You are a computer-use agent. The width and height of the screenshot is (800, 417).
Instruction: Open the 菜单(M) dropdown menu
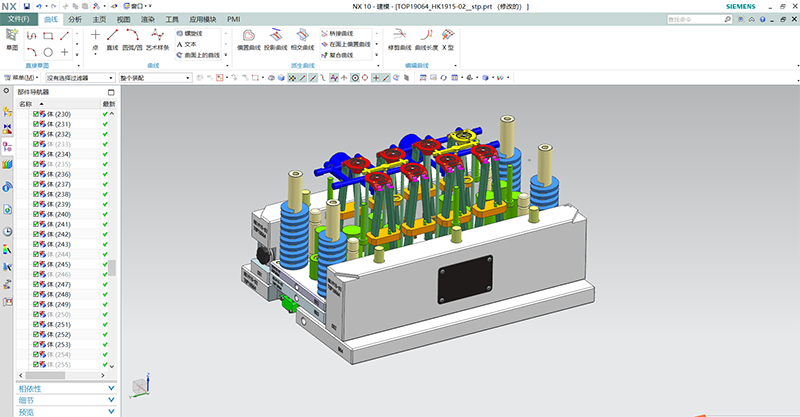(x=21, y=78)
